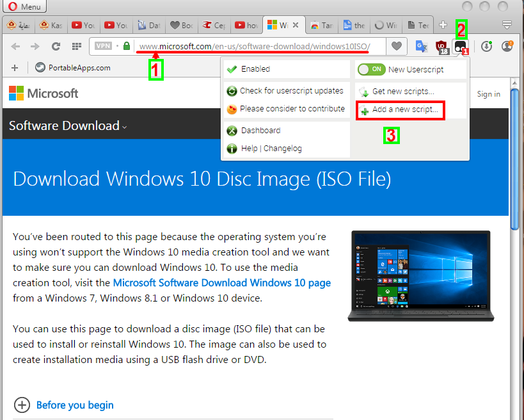
Task: Click the Microsoft logo
Action: (x=44, y=93)
